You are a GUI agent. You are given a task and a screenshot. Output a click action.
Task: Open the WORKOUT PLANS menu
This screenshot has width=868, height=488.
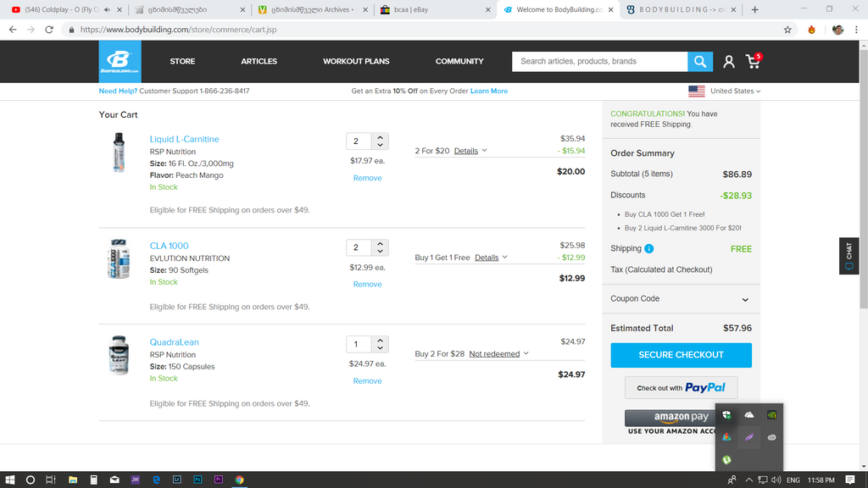coord(356,61)
